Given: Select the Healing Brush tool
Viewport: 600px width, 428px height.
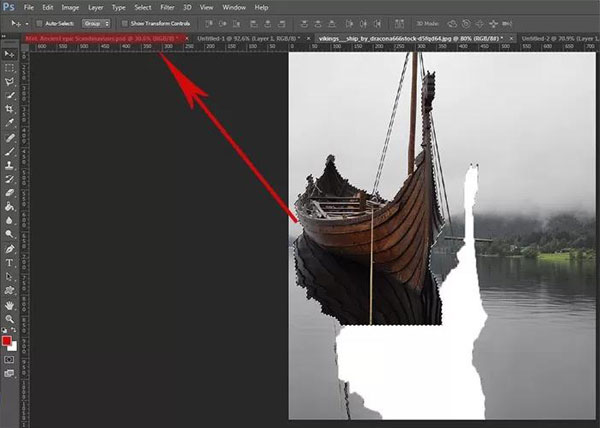Looking at the screenshot, I should 9,138.
